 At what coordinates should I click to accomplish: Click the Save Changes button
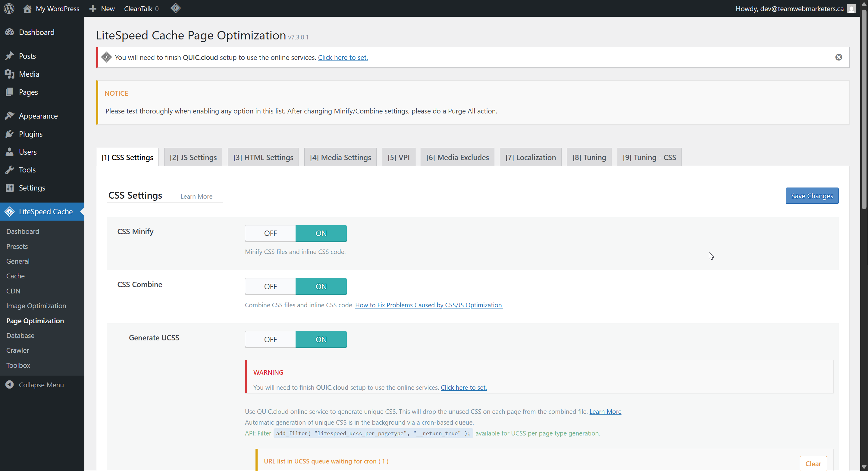812,196
